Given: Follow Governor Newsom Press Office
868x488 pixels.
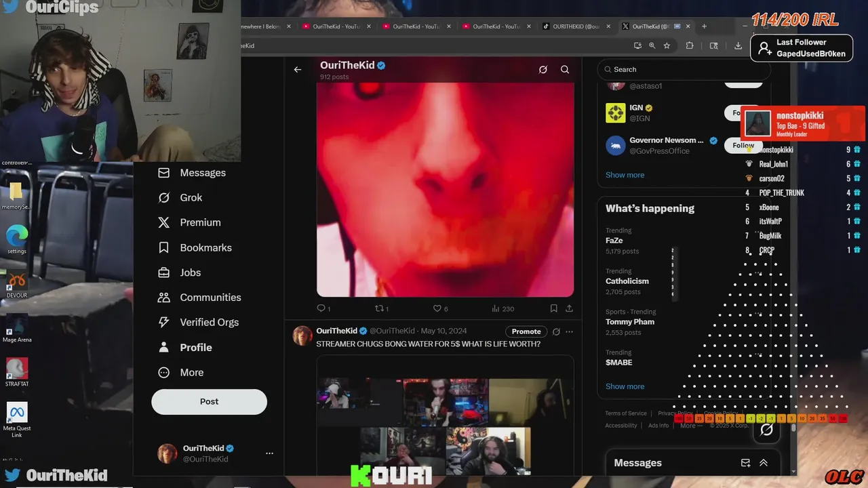Looking at the screenshot, I should [x=743, y=145].
